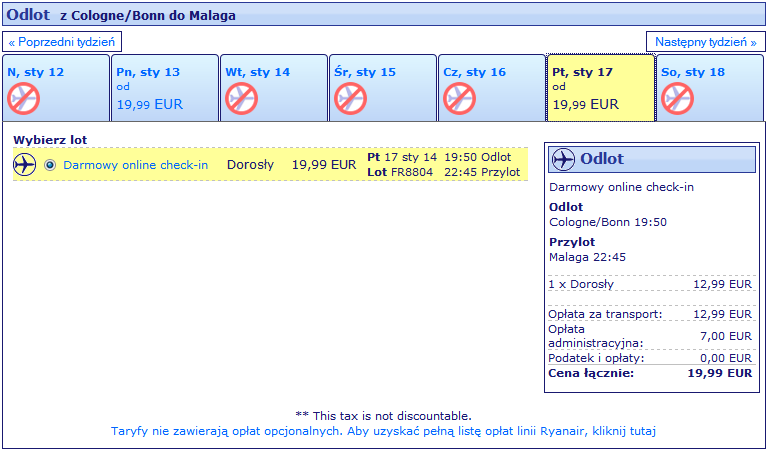Select the Wt, sty 14 date tab
This screenshot has height=449, width=767.
tap(274, 88)
